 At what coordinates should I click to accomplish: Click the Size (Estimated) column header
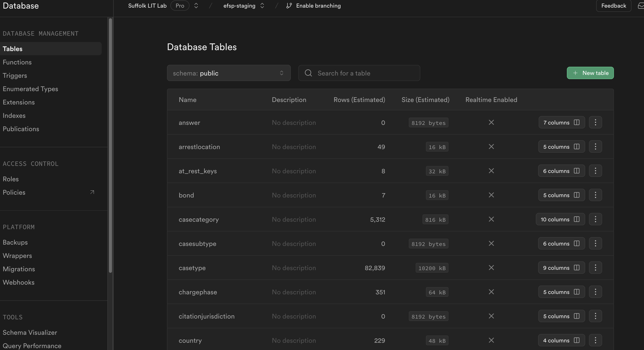[425, 100]
